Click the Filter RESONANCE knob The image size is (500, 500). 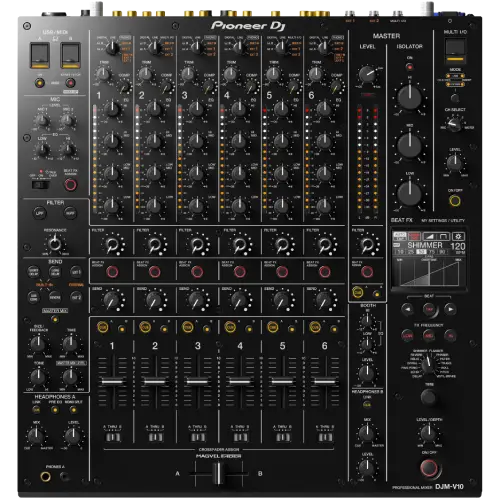pyautogui.click(x=55, y=244)
